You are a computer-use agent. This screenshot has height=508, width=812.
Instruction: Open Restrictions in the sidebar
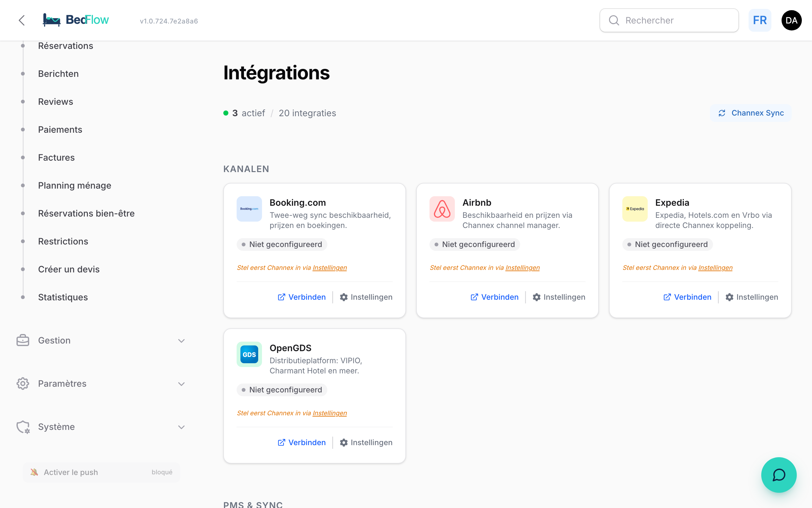pos(63,241)
